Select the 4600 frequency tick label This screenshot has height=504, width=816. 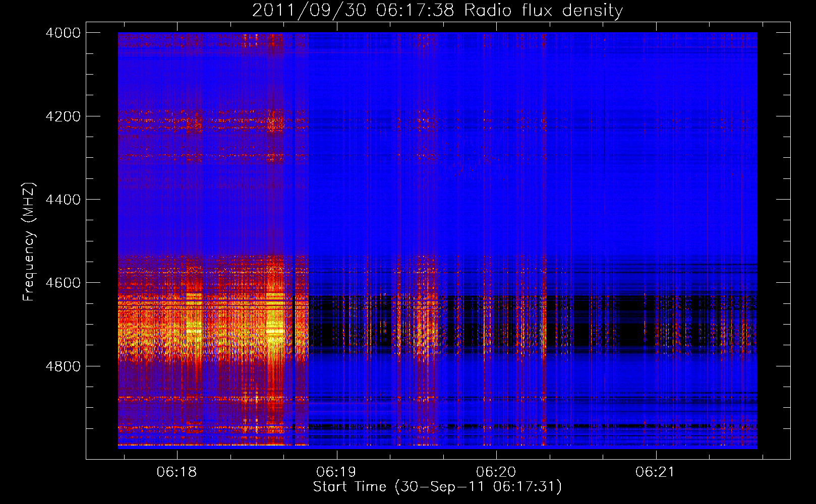(63, 283)
